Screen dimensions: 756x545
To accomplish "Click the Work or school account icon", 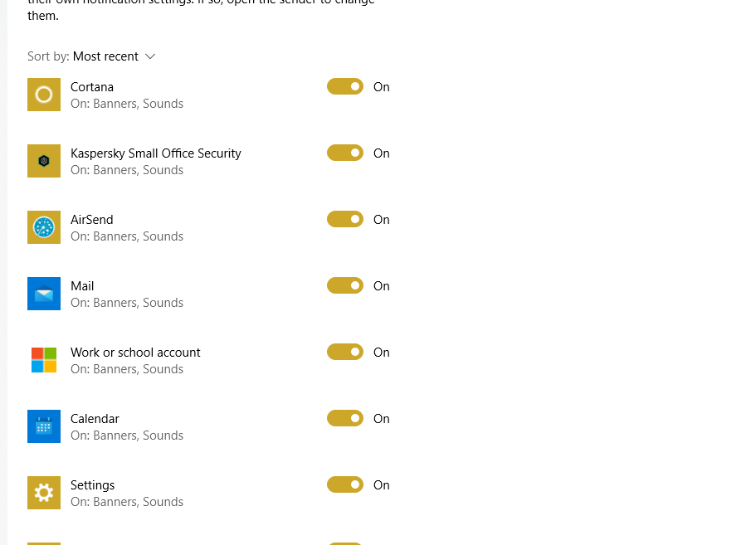I will [x=44, y=359].
